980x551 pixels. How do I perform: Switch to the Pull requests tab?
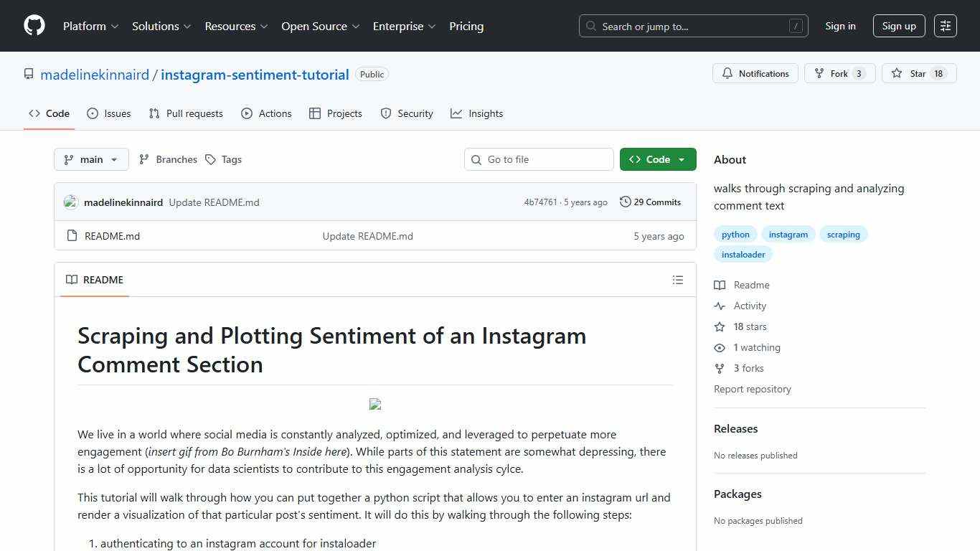pos(186,113)
